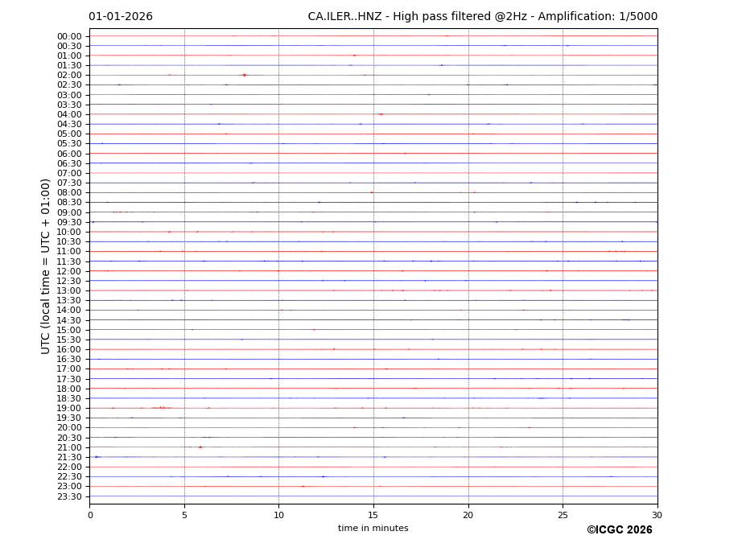Click the red burst on the 19:00 trace
Screen dimensions: 746x560
coord(162,408)
